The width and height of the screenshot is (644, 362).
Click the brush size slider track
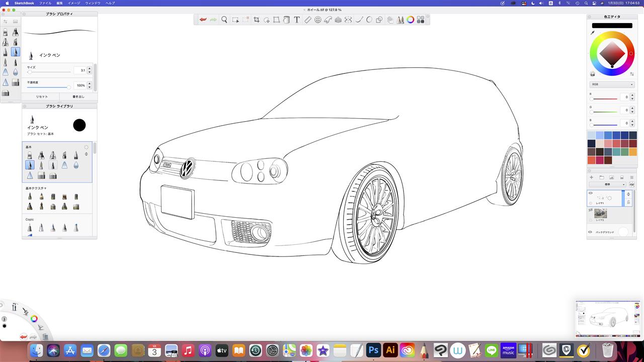tap(49, 72)
